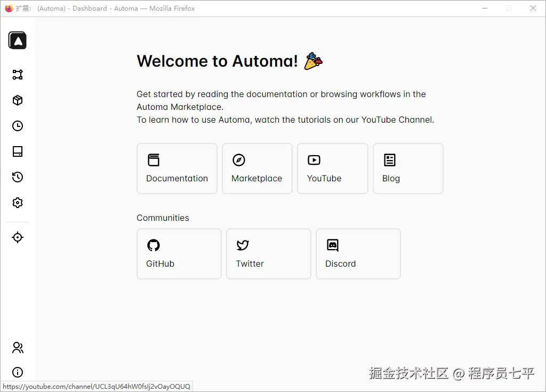Open the GitHub community card

(179, 254)
